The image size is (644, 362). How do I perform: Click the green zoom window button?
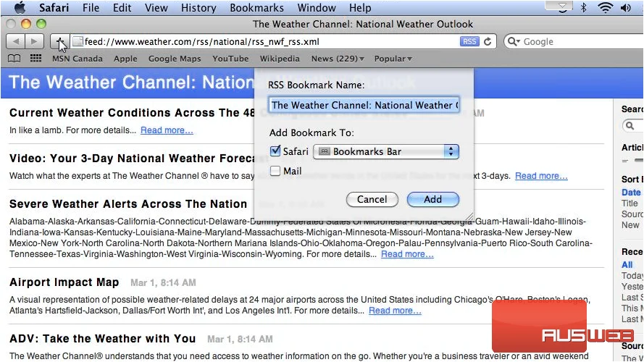coord(41,24)
